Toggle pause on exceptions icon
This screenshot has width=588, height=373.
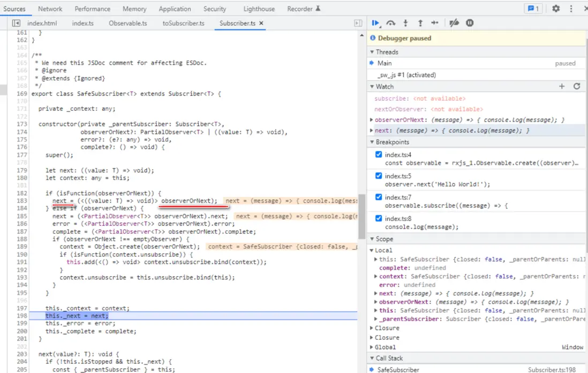pos(470,23)
